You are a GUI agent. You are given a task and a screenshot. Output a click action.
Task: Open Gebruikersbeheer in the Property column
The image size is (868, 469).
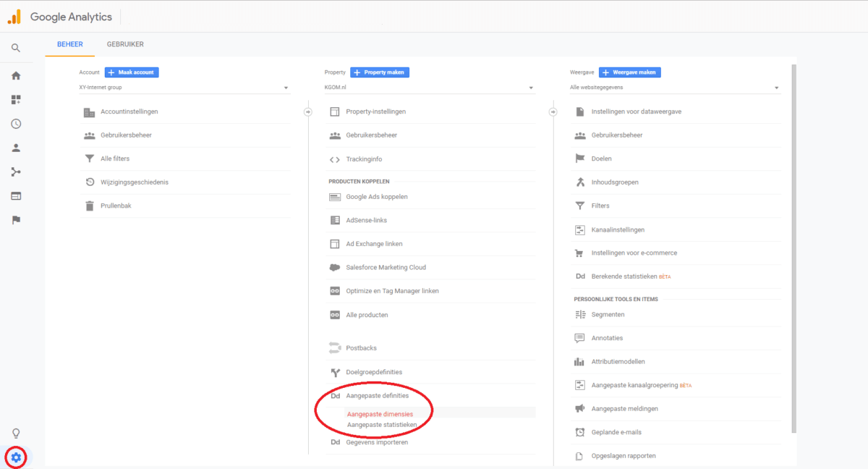[x=372, y=135]
